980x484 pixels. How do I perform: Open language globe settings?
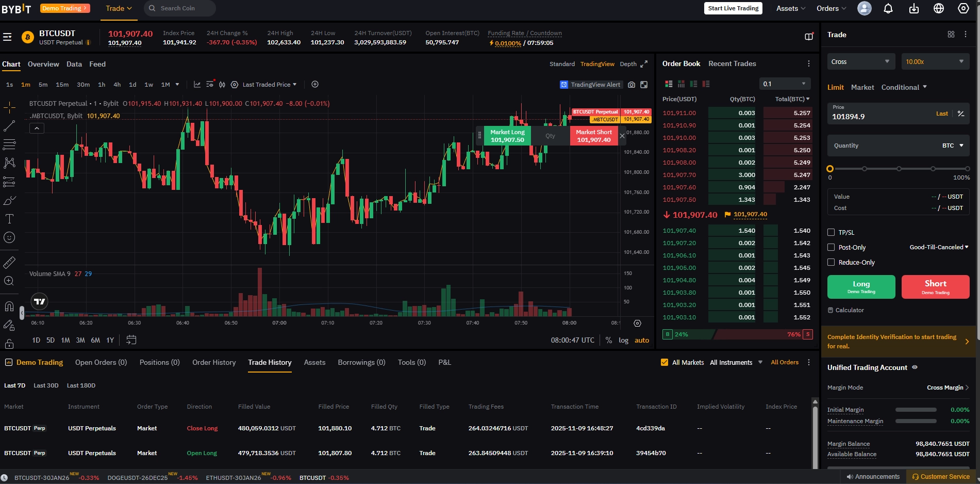click(939, 8)
